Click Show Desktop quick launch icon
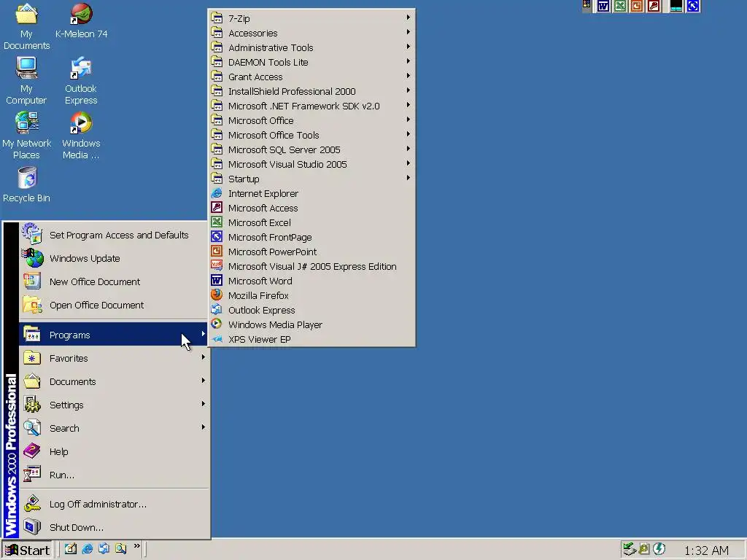747x560 pixels. click(x=71, y=548)
